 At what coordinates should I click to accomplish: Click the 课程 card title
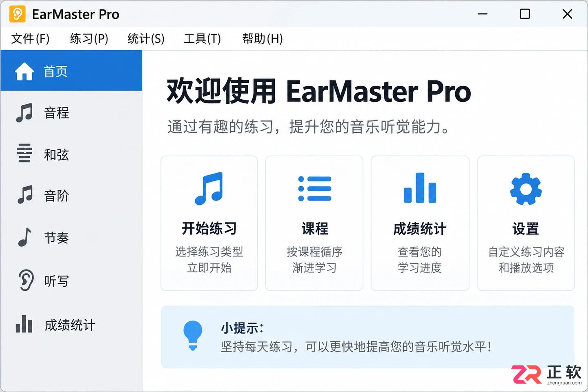point(314,228)
